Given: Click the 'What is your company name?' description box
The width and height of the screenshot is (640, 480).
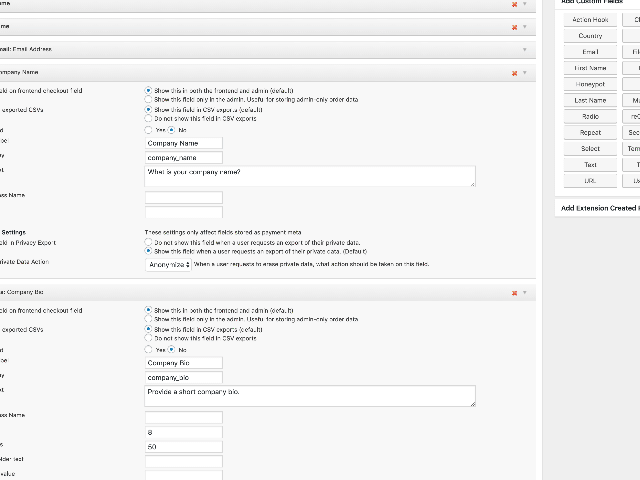Looking at the screenshot, I should pyautogui.click(x=309, y=176).
